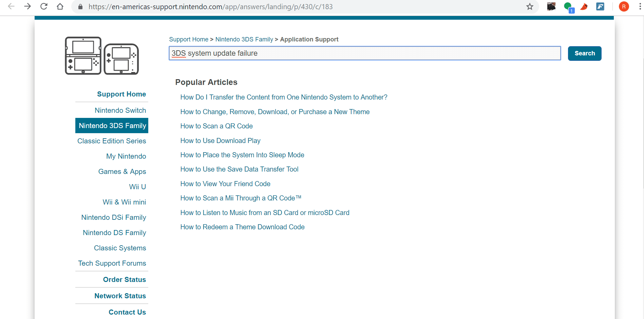Open Tech Support Forums link
The image size is (644, 319).
coord(112,263)
